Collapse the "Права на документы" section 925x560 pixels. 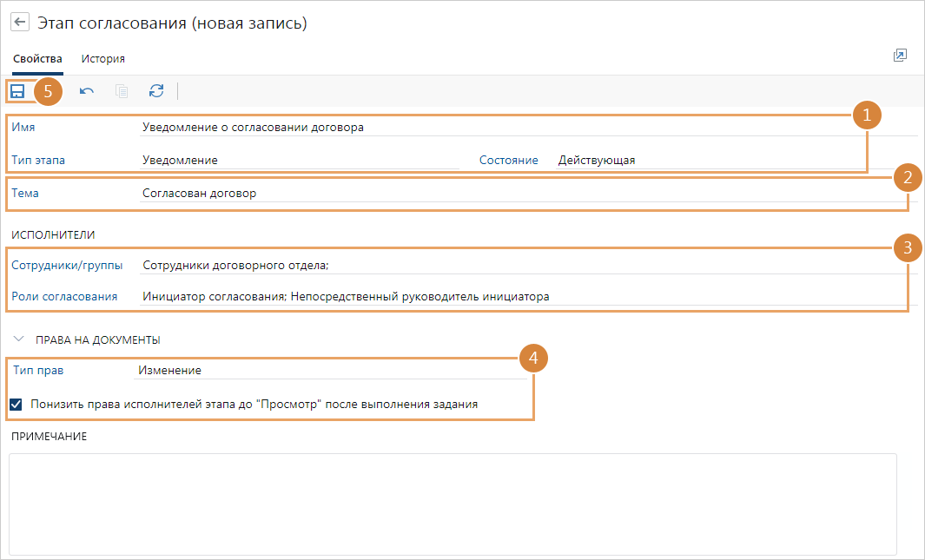pyautogui.click(x=19, y=339)
